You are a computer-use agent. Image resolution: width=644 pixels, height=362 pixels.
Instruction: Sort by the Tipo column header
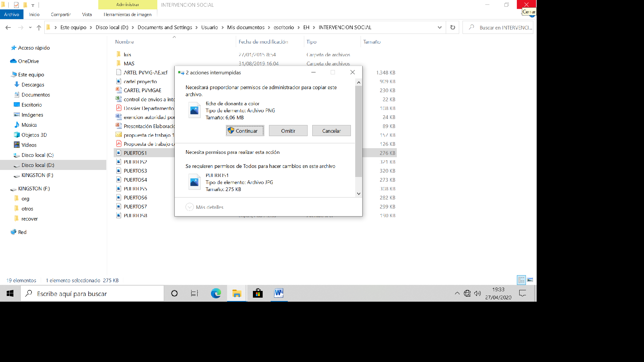tap(311, 42)
